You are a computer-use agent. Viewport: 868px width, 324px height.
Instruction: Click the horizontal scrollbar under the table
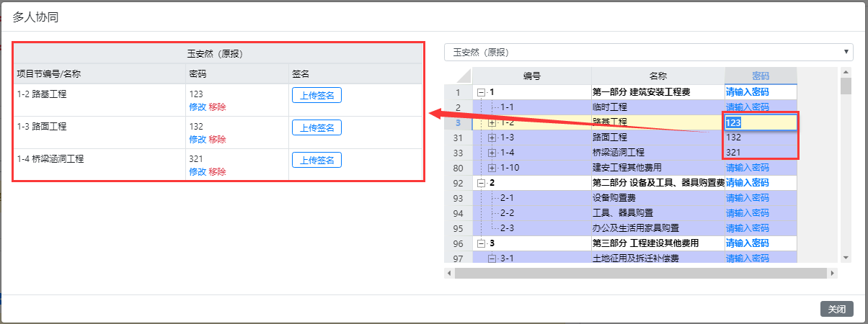tap(641, 274)
